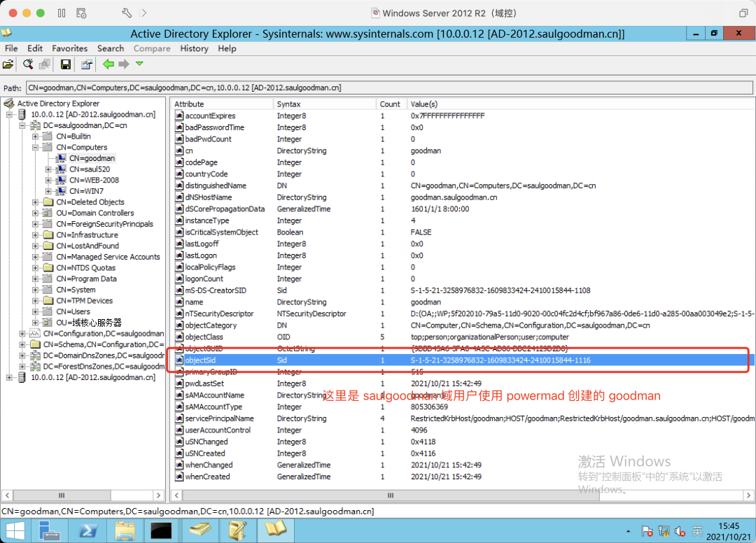Screen dimensions: 756x543
Task: Expand the CN=Users node
Action: click(x=35, y=311)
